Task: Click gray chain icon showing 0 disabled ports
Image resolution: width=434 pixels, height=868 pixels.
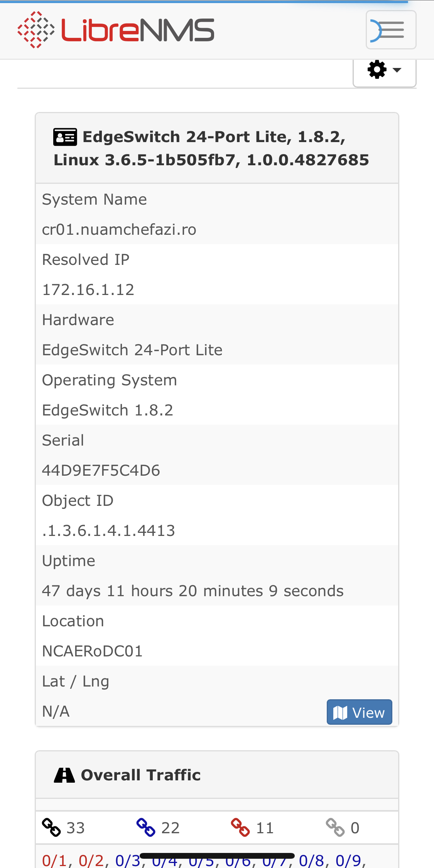Action: [335, 827]
